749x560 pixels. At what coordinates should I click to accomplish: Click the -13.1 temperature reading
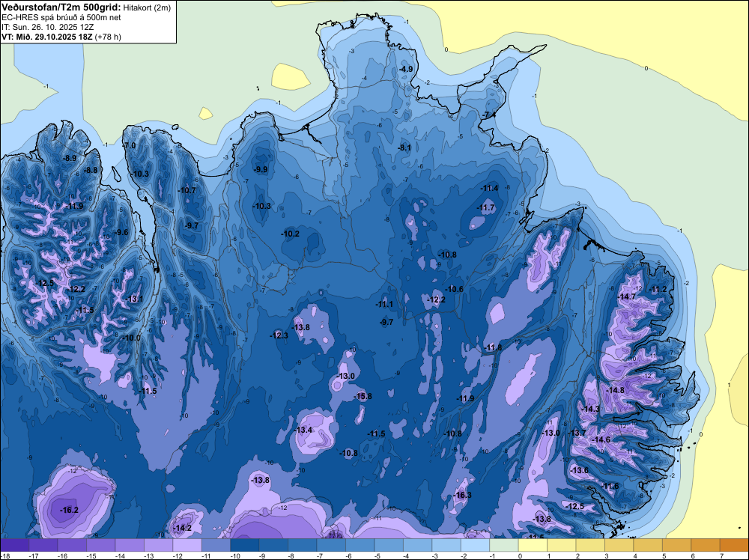tap(134, 299)
